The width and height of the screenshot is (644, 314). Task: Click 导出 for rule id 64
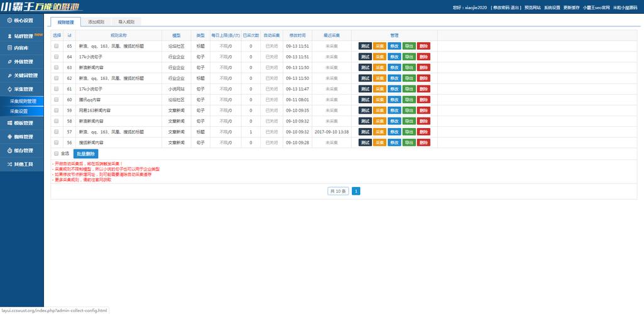point(409,57)
